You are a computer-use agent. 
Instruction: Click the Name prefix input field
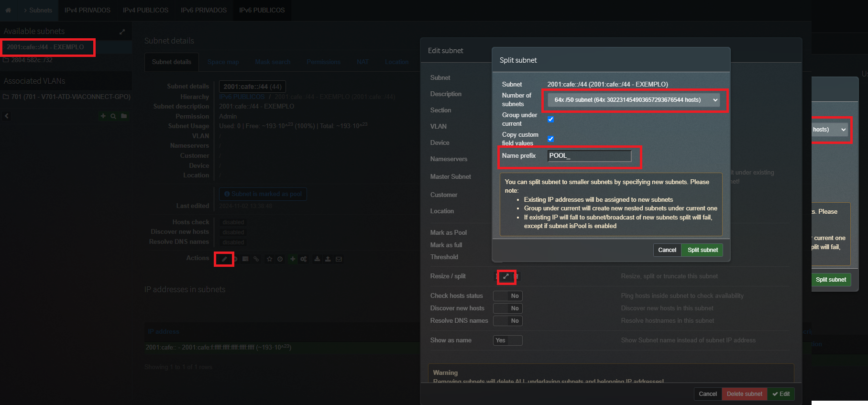pyautogui.click(x=589, y=156)
